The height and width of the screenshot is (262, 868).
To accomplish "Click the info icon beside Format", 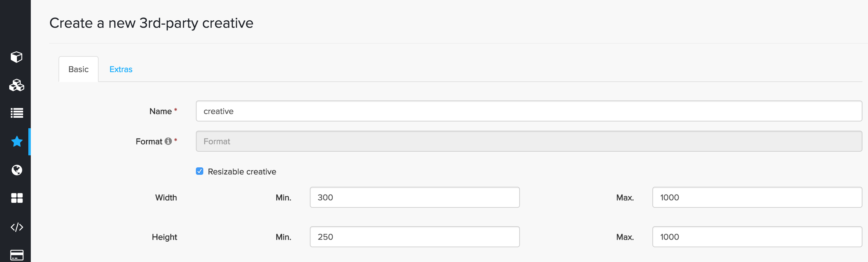I will click(x=168, y=141).
